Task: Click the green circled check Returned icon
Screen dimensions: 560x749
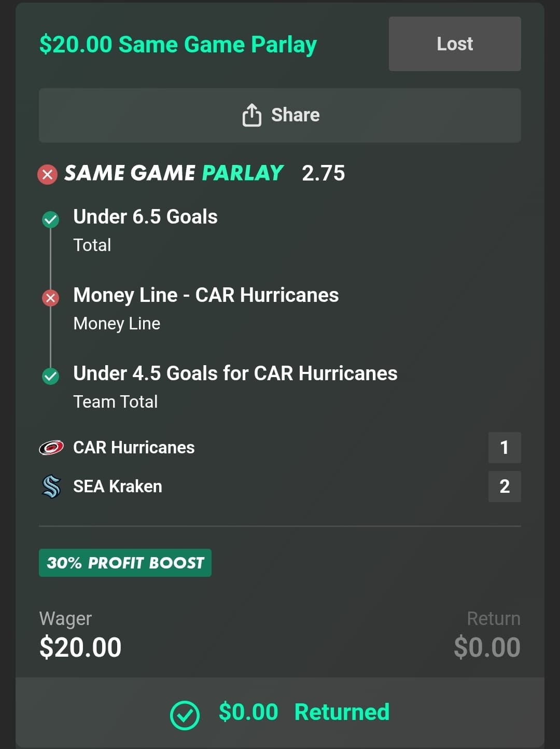Action: (x=185, y=715)
